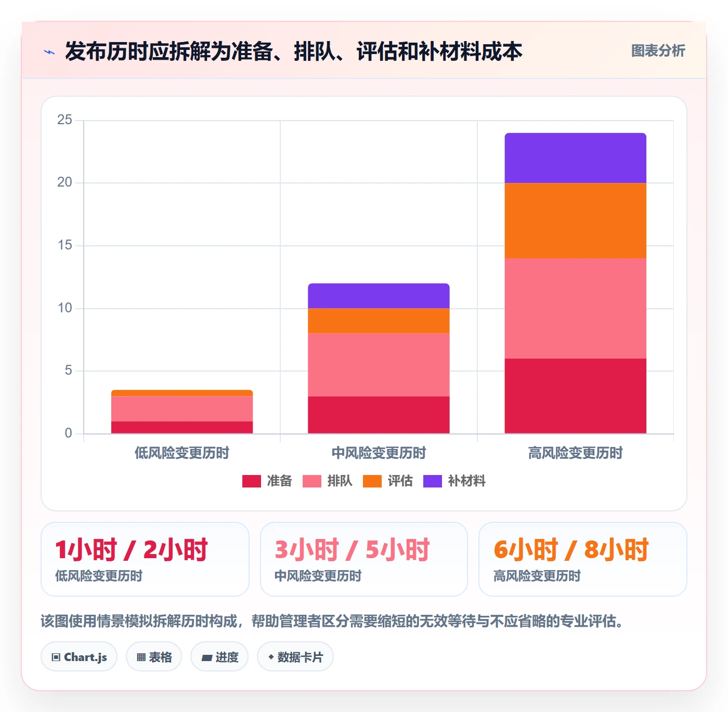728x712 pixels.
Task: Click the purple 补材料 segment of 中风险 bar
Action: [379, 296]
